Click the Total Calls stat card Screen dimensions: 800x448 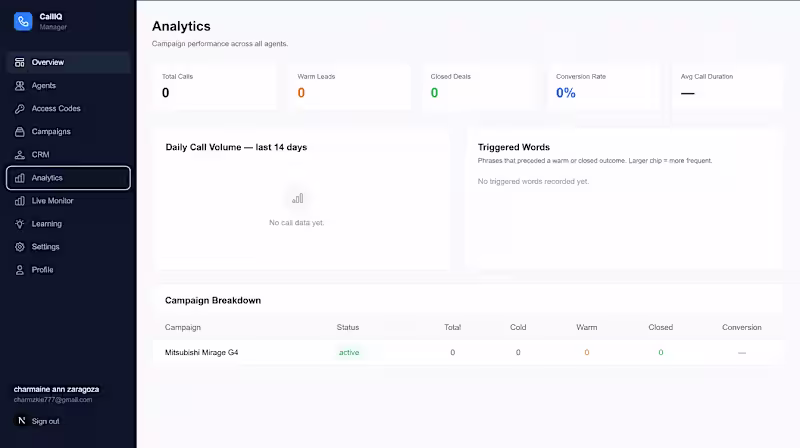[x=215, y=87]
